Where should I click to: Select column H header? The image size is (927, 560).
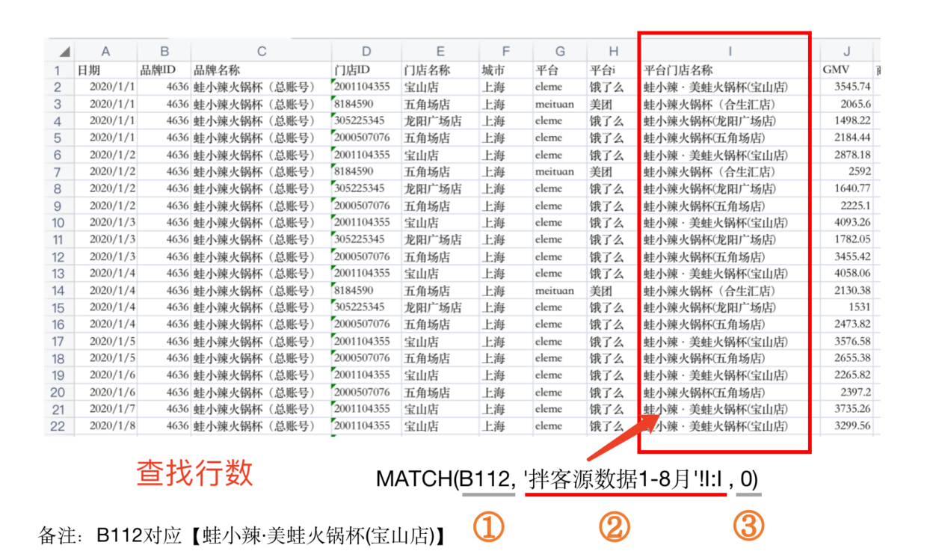click(613, 52)
